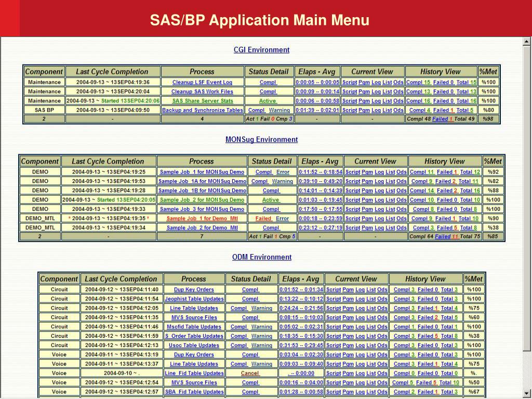
Task: Open Sample Job 2 for MONSug Demo
Action: point(202,200)
